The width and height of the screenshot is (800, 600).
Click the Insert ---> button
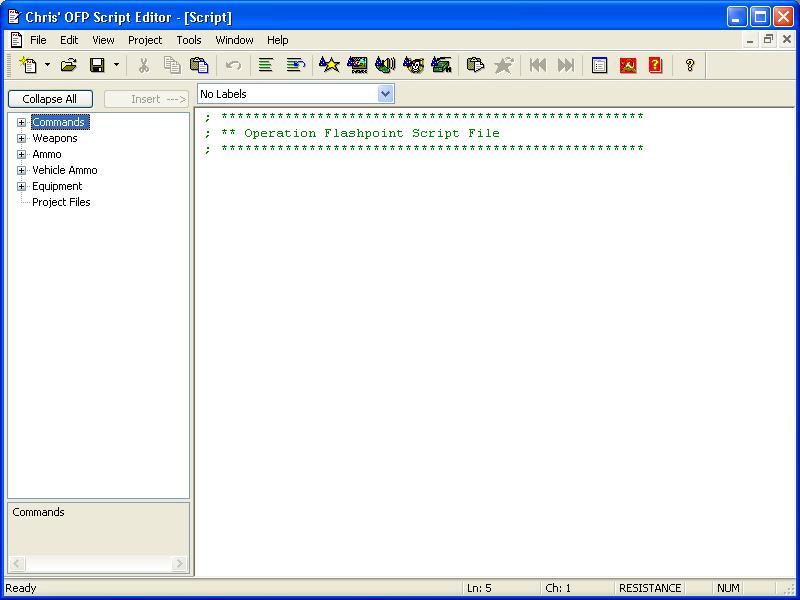[x=146, y=99]
